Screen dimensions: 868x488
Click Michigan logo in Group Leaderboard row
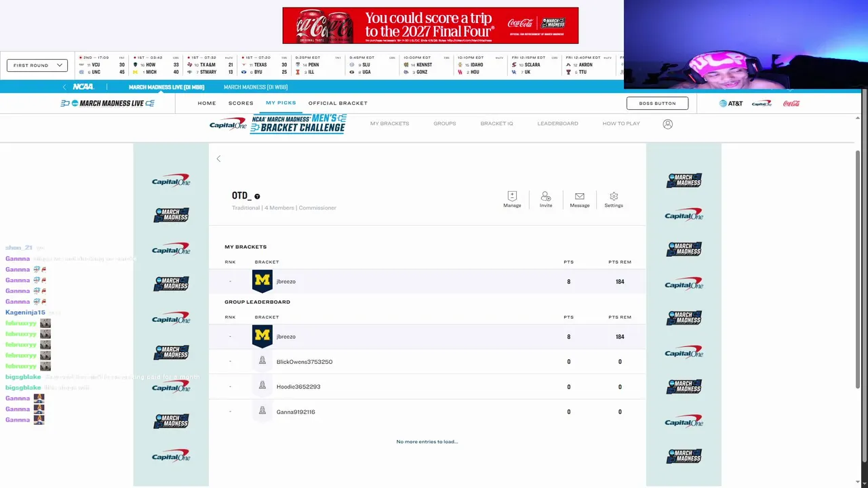[x=262, y=336]
